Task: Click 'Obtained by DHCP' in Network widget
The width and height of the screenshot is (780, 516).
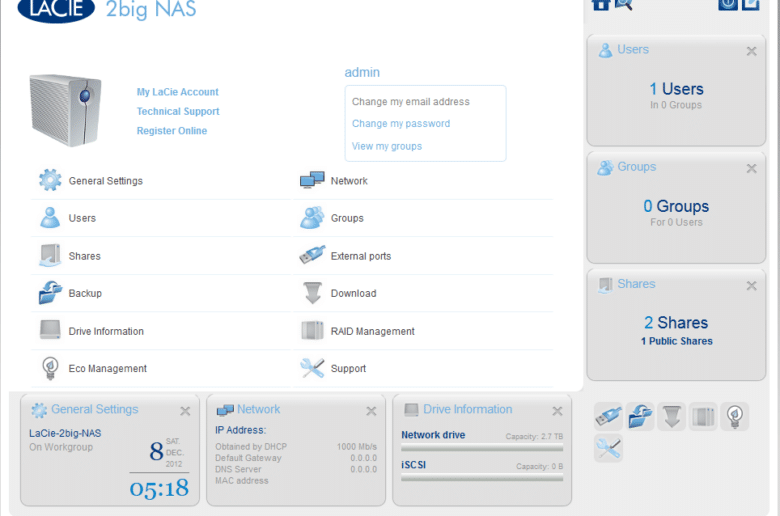Action: (251, 446)
